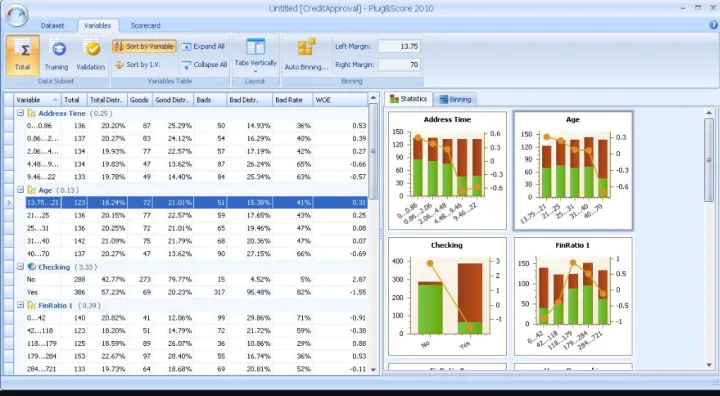Screen dimensions: 720x396
Task: Click Expand All in Variables Table
Action: click(203, 46)
